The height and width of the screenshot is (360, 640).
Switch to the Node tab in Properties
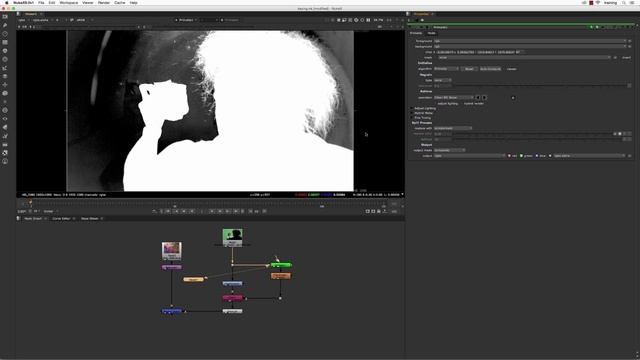(431, 33)
